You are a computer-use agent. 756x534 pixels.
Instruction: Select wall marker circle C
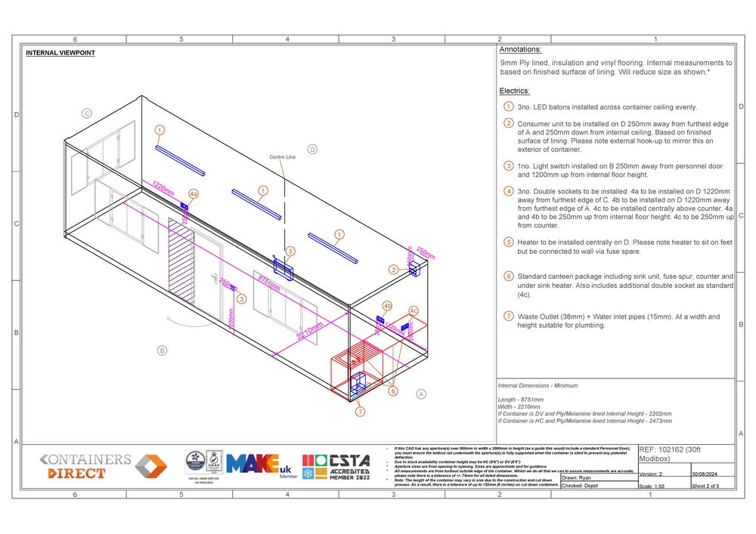pyautogui.click(x=87, y=113)
